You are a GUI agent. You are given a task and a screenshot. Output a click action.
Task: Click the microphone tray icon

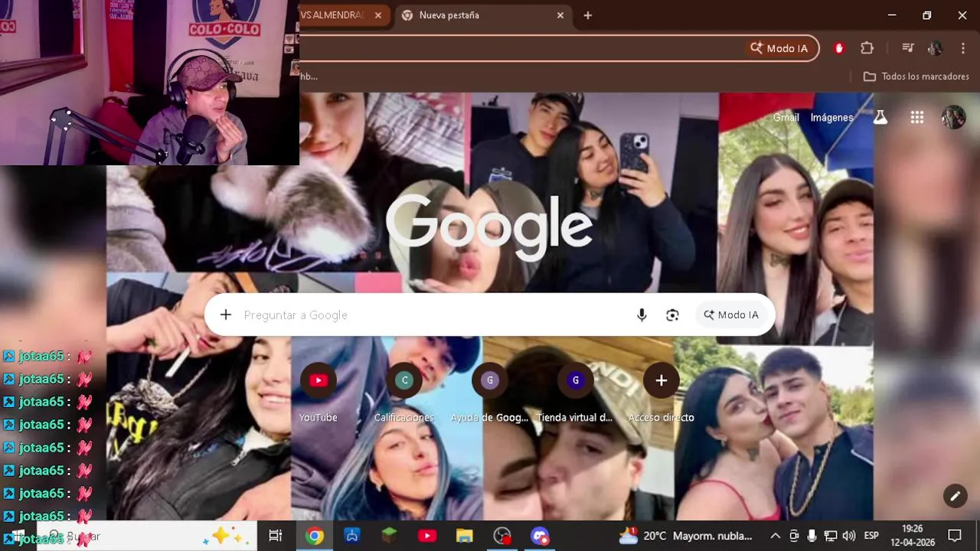(812, 536)
